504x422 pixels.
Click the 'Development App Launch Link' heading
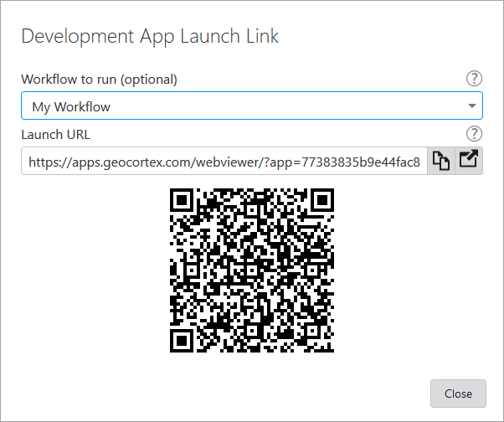pos(150,36)
